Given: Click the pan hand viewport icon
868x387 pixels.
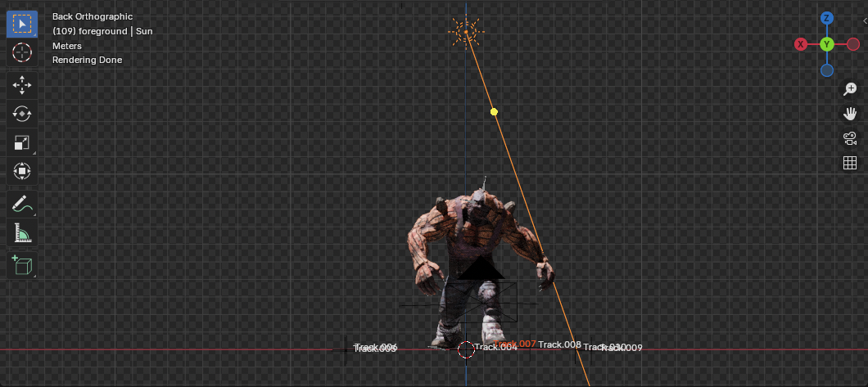Looking at the screenshot, I should [x=850, y=114].
